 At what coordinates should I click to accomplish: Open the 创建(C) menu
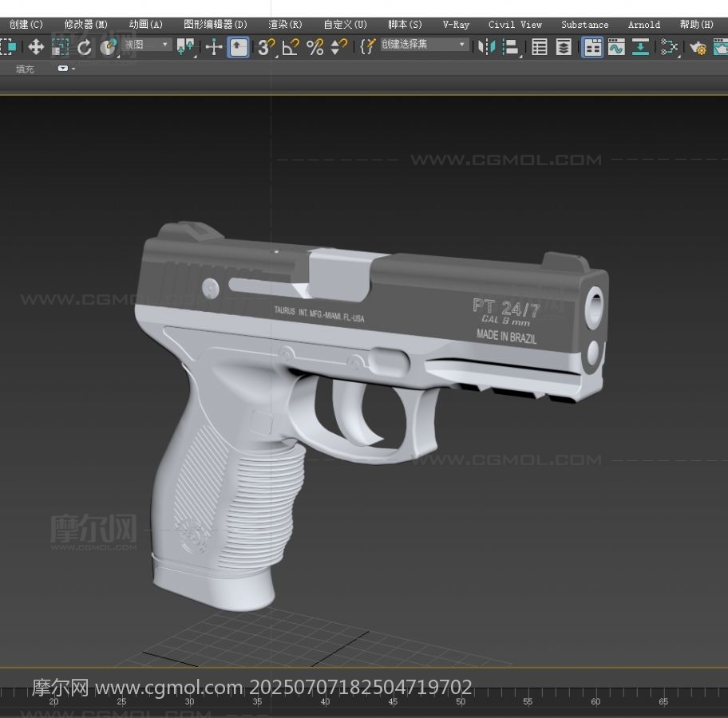coord(26,25)
